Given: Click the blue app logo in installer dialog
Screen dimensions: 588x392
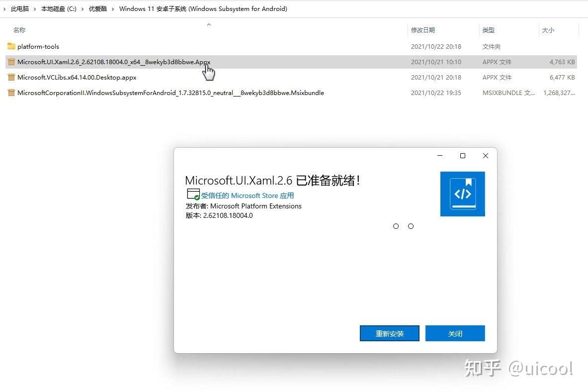Looking at the screenshot, I should (462, 194).
